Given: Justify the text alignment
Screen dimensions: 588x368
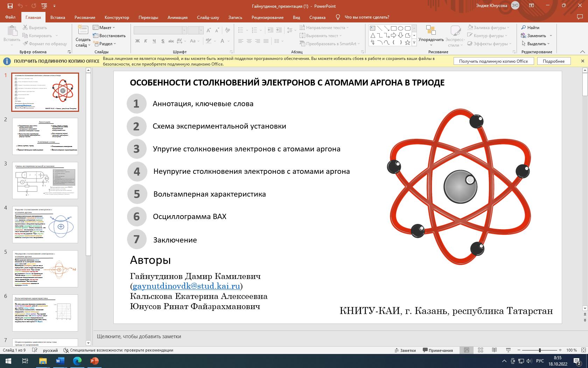Looking at the screenshot, I should [266, 41].
